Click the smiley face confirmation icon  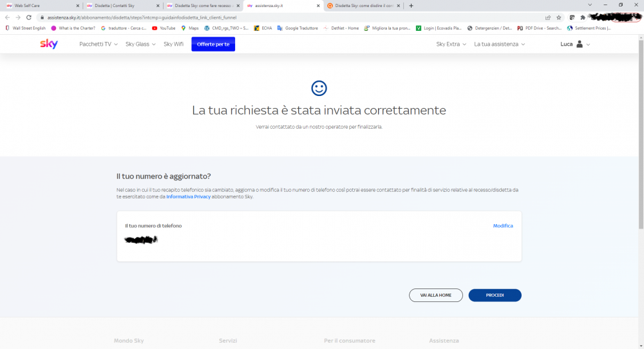319,88
